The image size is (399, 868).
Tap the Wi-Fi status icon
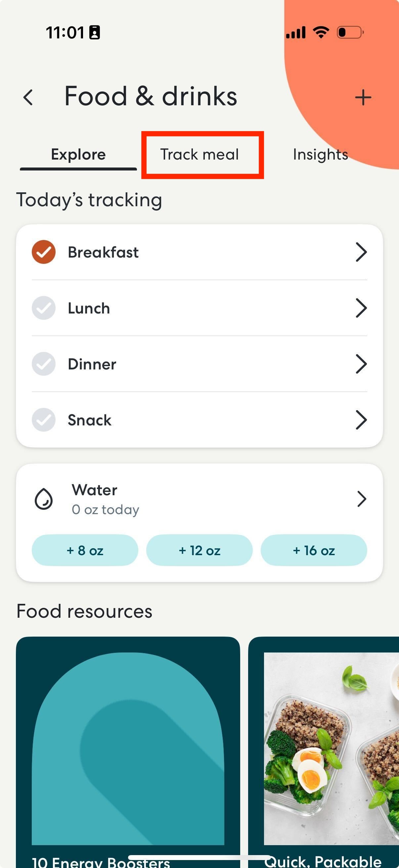coord(321,32)
